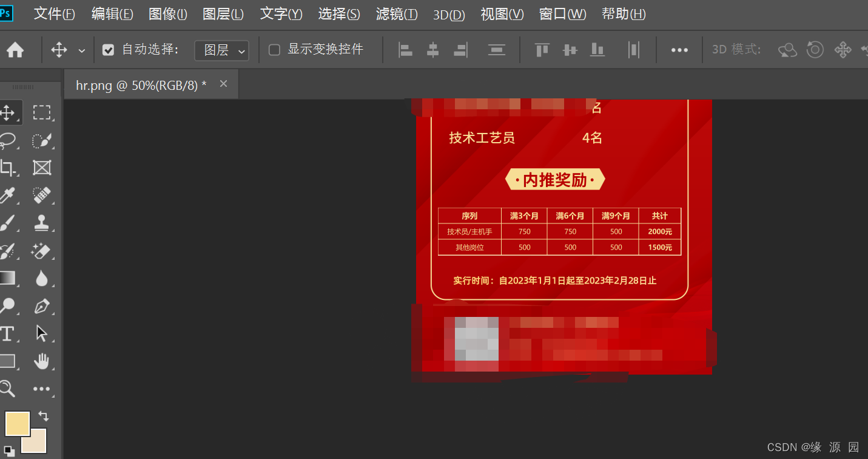Align bottom edges icon
Screen dimensions: 868x459
point(598,50)
